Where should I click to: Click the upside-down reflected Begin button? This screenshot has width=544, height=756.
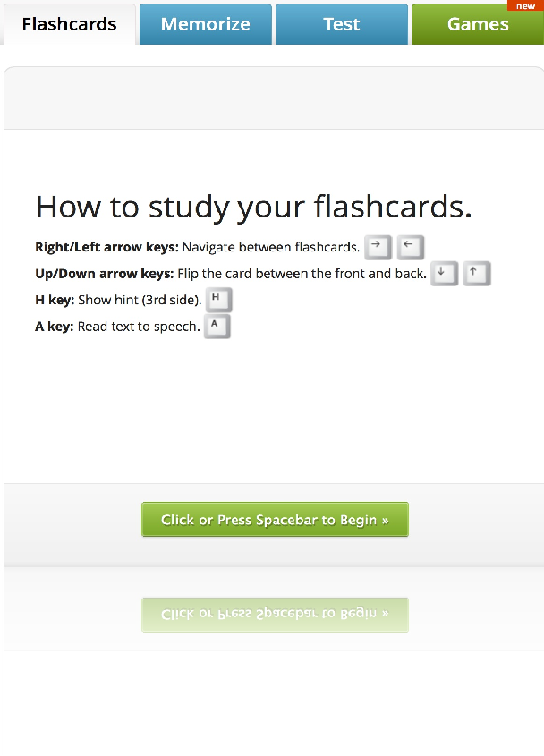coord(275,615)
